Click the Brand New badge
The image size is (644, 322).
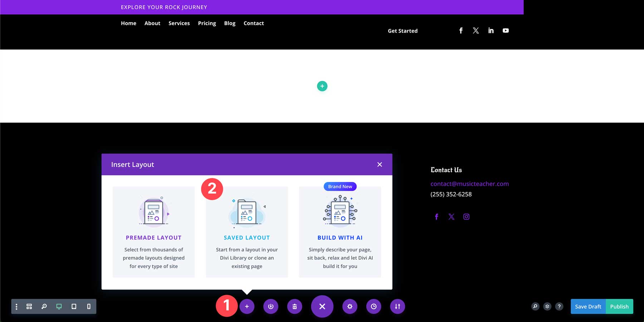[x=340, y=187]
